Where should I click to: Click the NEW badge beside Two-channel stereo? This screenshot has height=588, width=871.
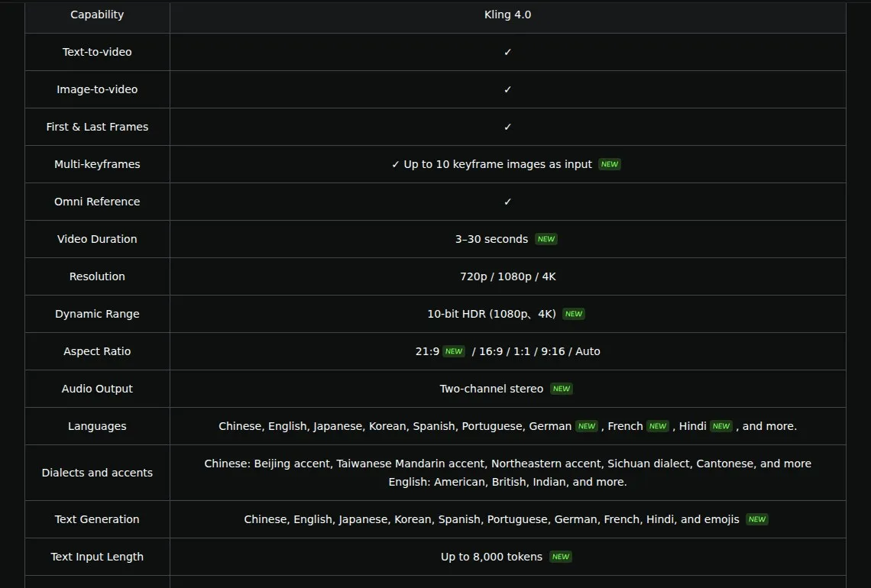coord(561,389)
